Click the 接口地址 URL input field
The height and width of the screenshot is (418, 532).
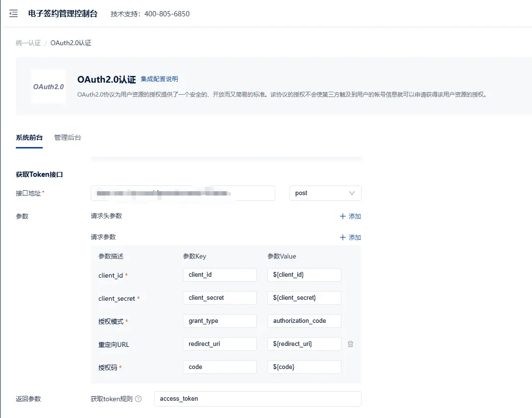[x=182, y=193]
